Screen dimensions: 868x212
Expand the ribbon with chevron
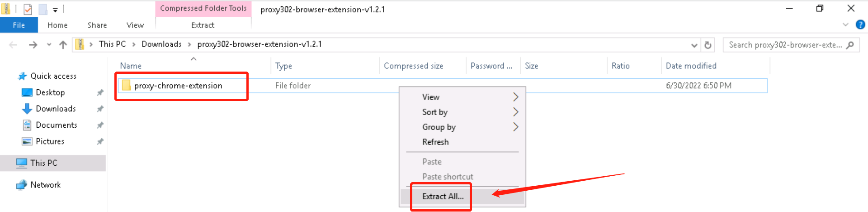point(845,25)
